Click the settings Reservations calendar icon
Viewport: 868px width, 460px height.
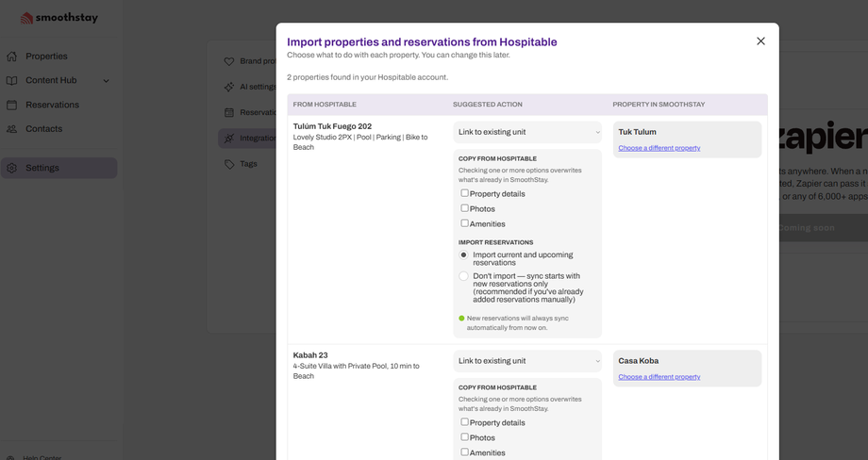coord(229,113)
